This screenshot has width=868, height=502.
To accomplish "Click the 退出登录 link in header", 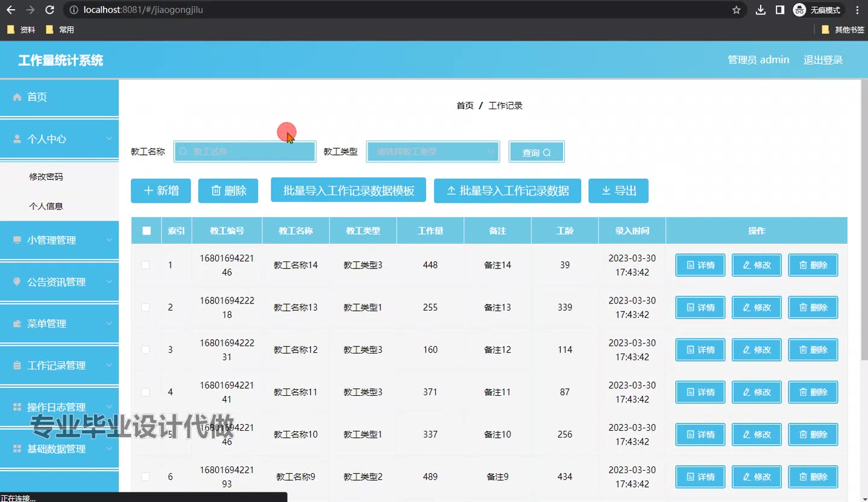I will tap(823, 60).
